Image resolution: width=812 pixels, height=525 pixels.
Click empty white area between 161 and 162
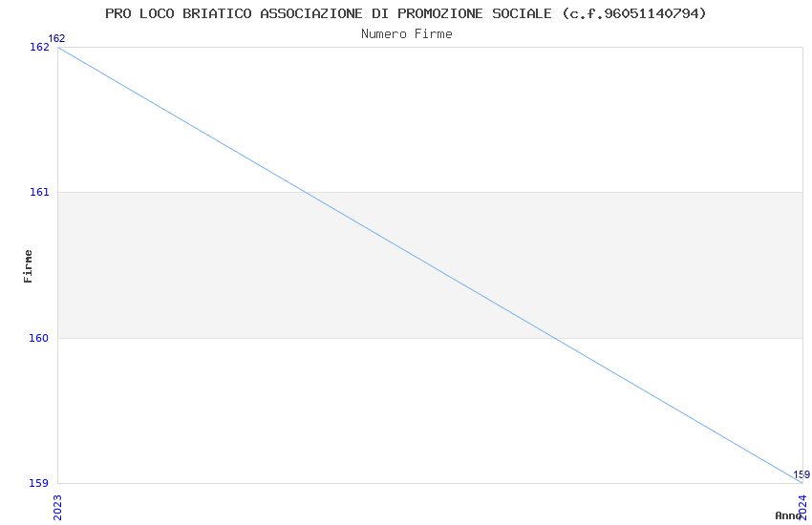(x=573, y=115)
